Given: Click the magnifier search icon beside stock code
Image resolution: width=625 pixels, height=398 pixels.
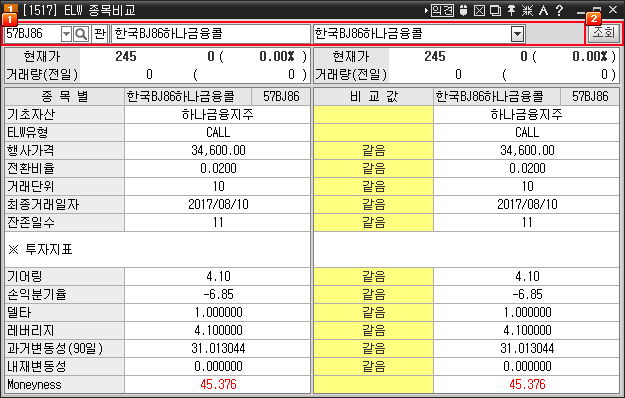Looking at the screenshot, I should [81, 34].
